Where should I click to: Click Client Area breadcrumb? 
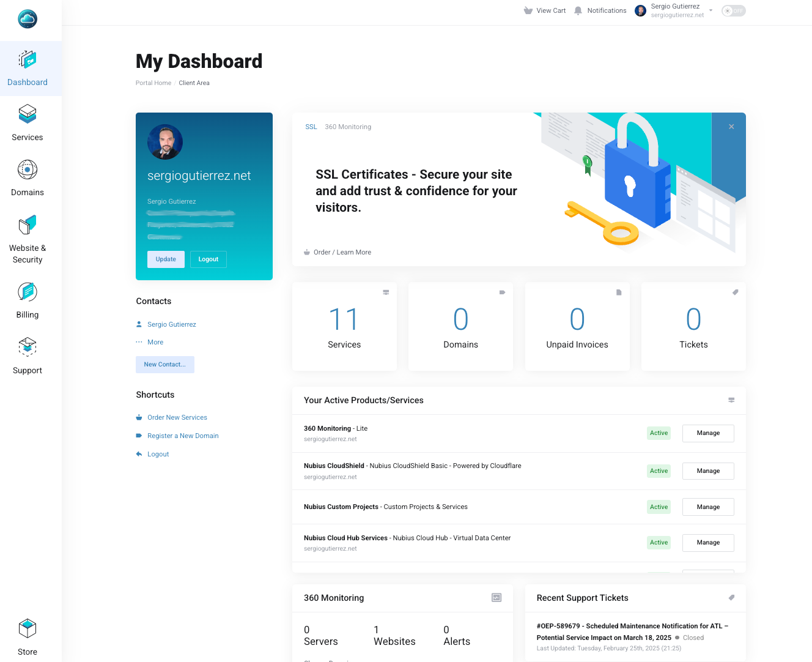[194, 83]
